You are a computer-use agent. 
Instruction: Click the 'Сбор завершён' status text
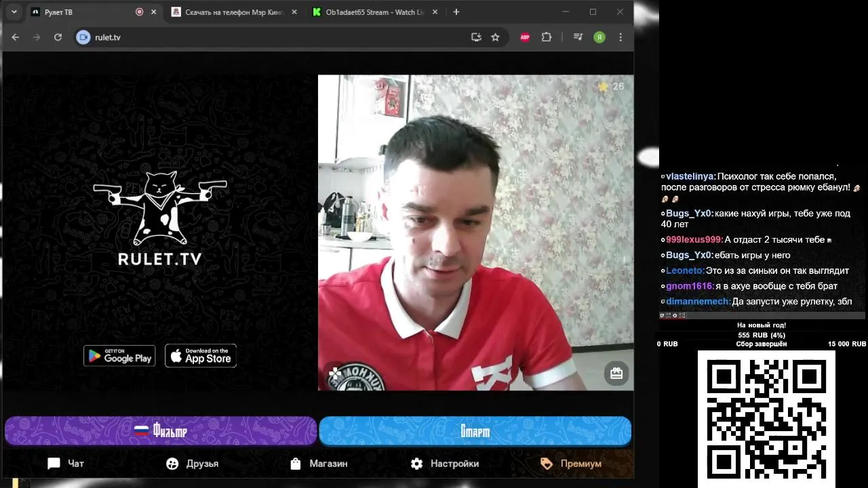(762, 344)
